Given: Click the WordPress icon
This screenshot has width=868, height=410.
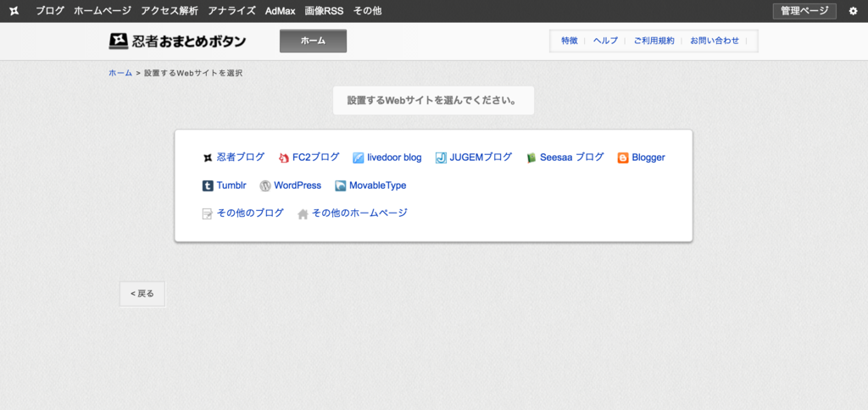Looking at the screenshot, I should (265, 186).
